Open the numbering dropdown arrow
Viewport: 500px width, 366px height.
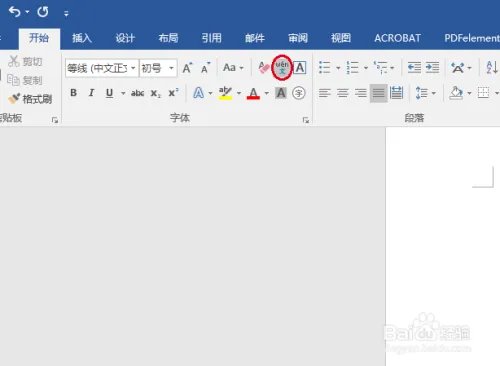coord(366,68)
